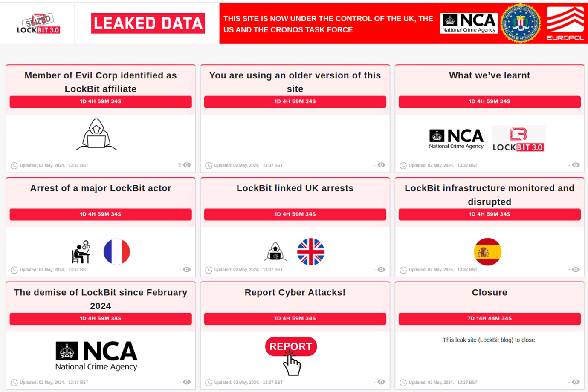Click the eye icon on Evil Corp card
The height and width of the screenshot is (392, 588).
(x=187, y=165)
